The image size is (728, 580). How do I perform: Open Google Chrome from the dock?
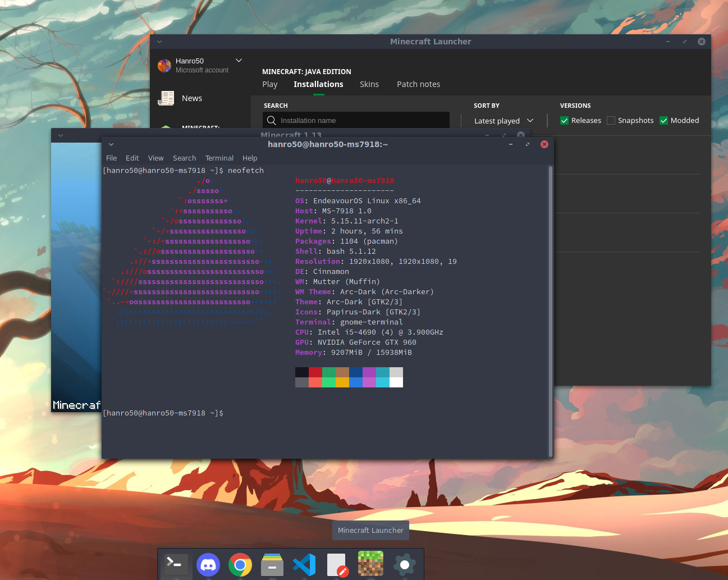240,564
